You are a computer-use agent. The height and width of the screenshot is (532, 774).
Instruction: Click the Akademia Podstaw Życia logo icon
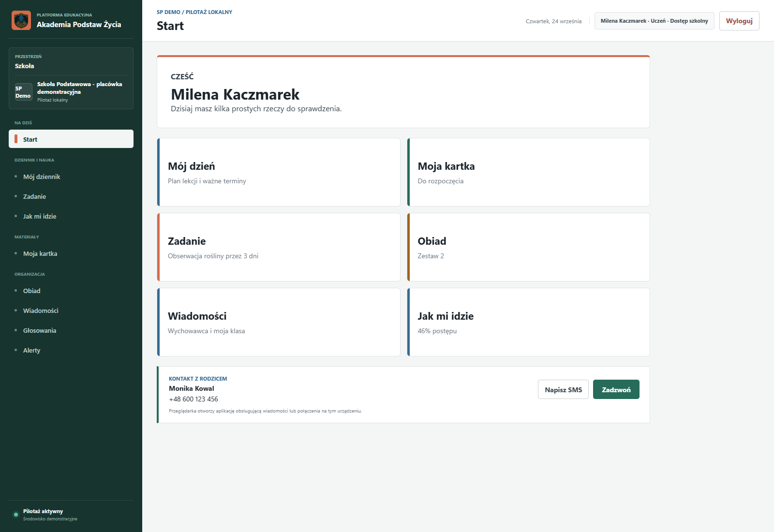click(x=21, y=20)
